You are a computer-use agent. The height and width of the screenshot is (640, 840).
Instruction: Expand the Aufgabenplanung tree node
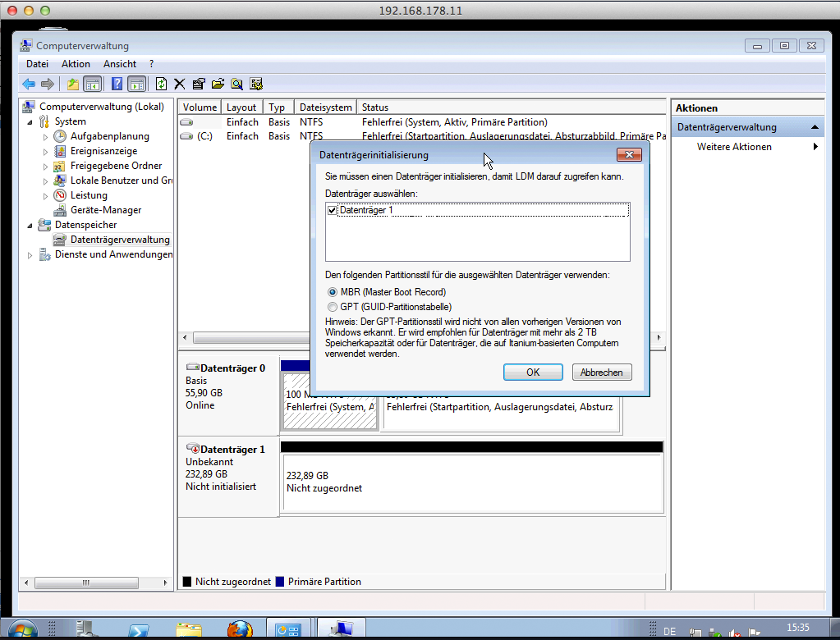[x=45, y=137]
